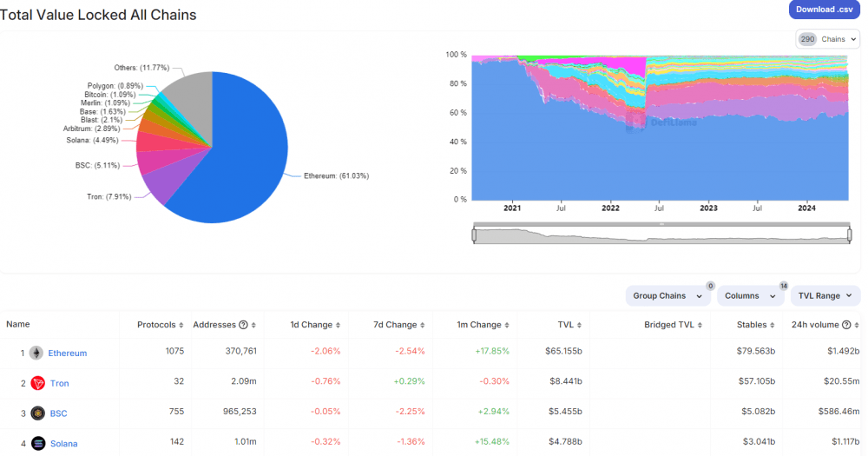Click BSC TVL value $5.455b
The image size is (868, 456).
(x=565, y=411)
